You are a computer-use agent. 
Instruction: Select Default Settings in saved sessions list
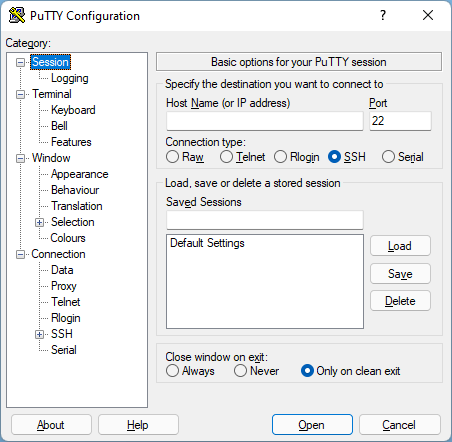point(207,243)
